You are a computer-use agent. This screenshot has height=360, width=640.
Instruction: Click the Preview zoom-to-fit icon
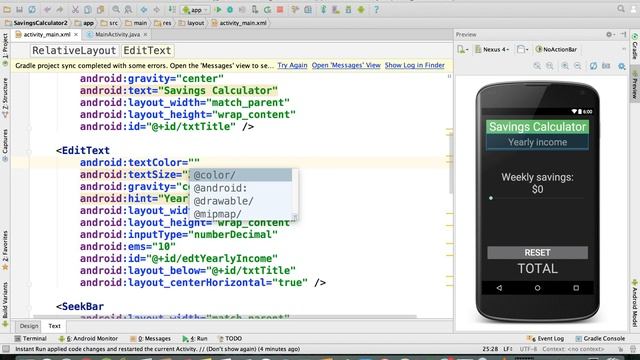coord(537,66)
